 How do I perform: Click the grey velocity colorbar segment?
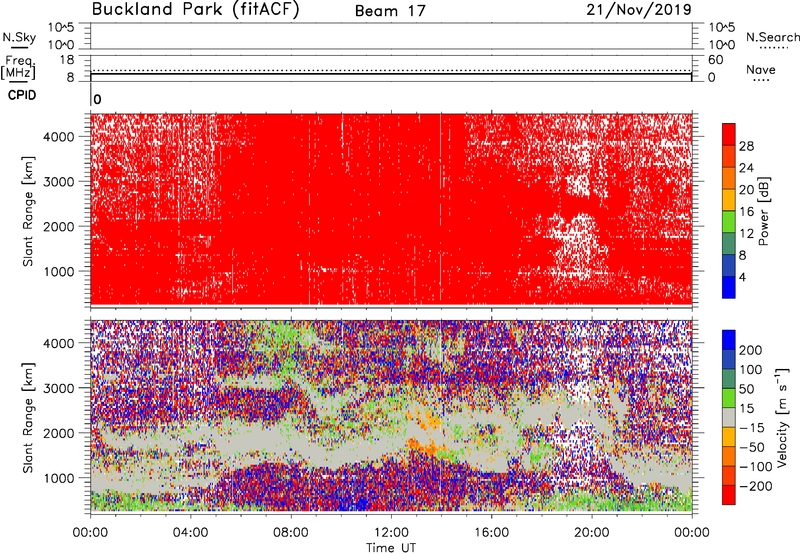pyautogui.click(x=729, y=418)
